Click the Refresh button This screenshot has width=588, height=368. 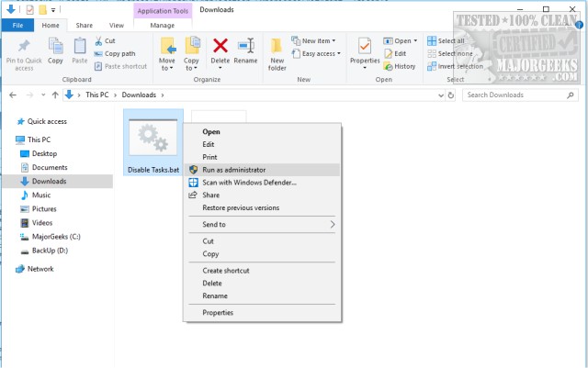pyautogui.click(x=451, y=95)
